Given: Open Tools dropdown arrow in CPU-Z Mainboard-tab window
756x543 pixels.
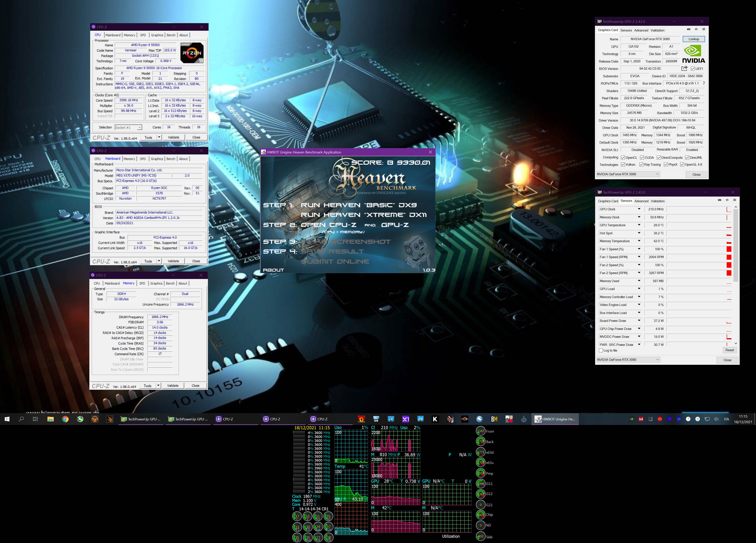Looking at the screenshot, I should [x=159, y=261].
